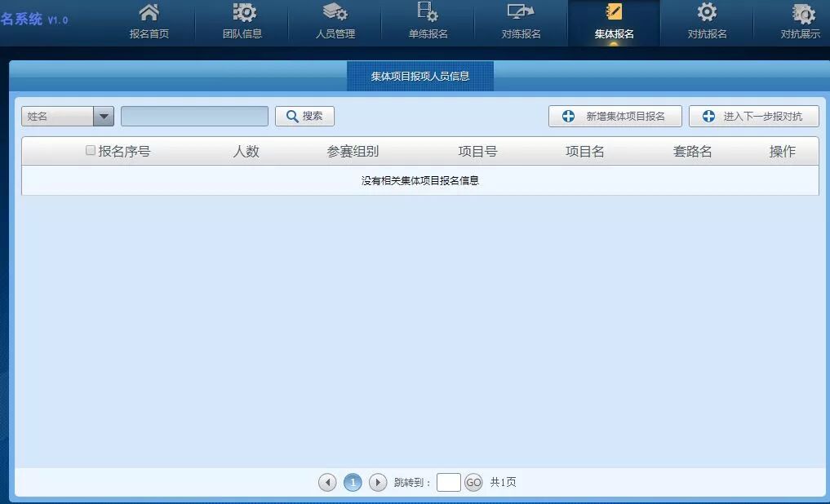Screen dimensions: 830x504
Task: Toggle the 报名序号 select-all checkbox
Action: pos(91,151)
